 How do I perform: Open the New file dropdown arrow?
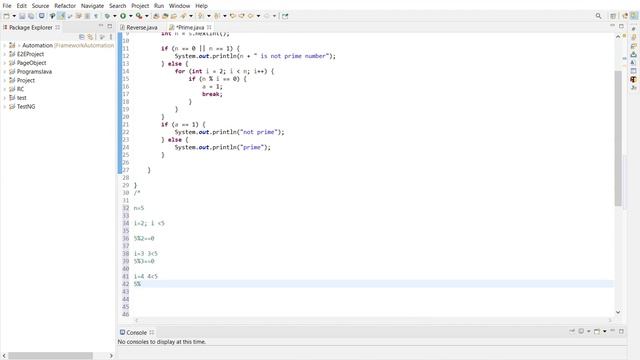(x=14, y=16)
